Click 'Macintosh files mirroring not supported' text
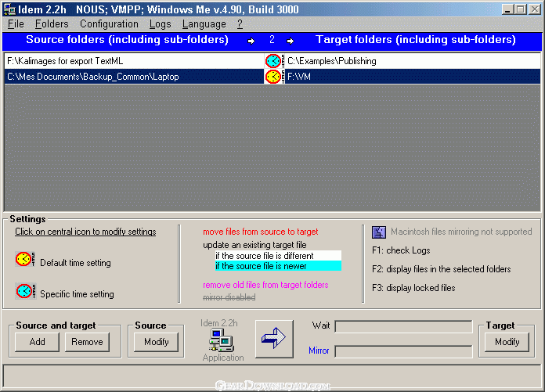This screenshot has height=392, width=545. click(461, 232)
